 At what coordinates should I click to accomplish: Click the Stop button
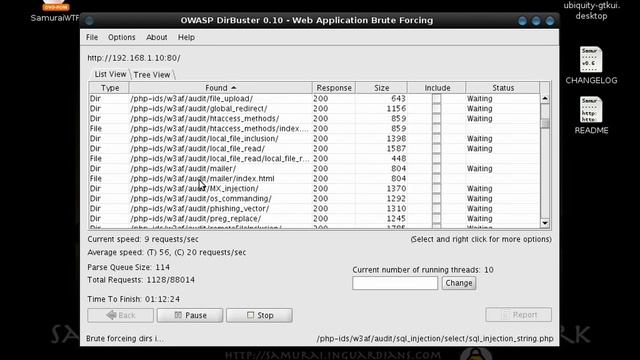click(x=259, y=315)
